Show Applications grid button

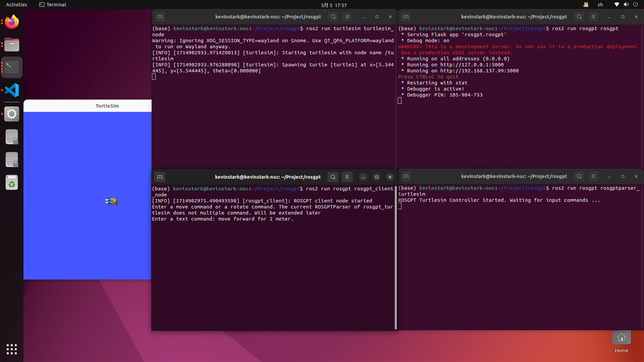tap(12, 349)
